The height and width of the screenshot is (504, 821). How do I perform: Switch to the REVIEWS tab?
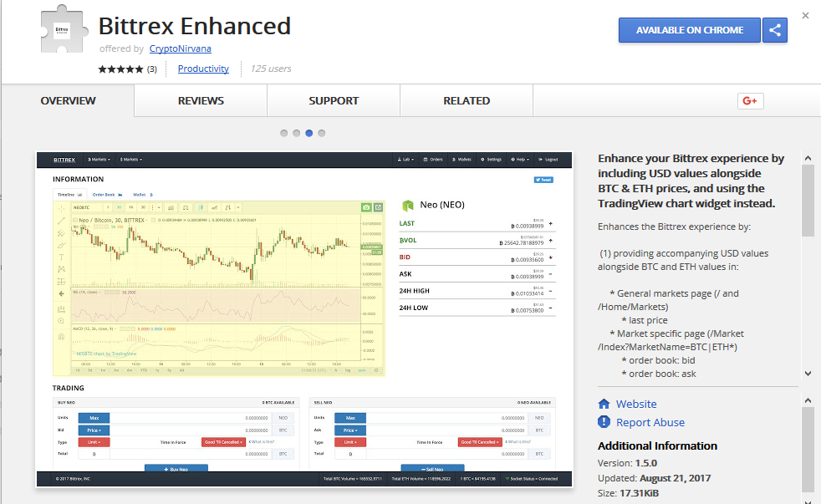click(x=201, y=100)
